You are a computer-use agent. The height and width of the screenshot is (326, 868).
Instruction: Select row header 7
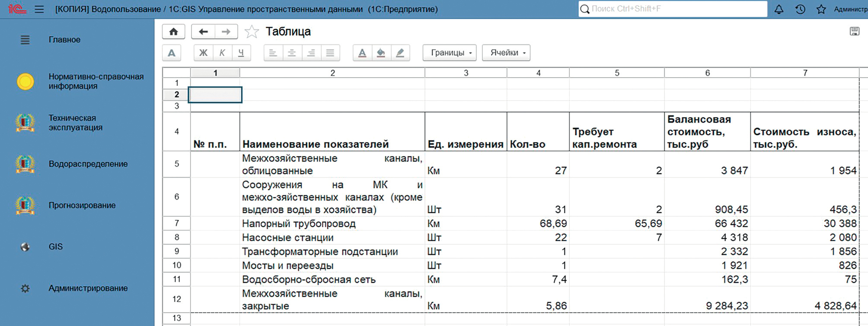click(x=176, y=223)
